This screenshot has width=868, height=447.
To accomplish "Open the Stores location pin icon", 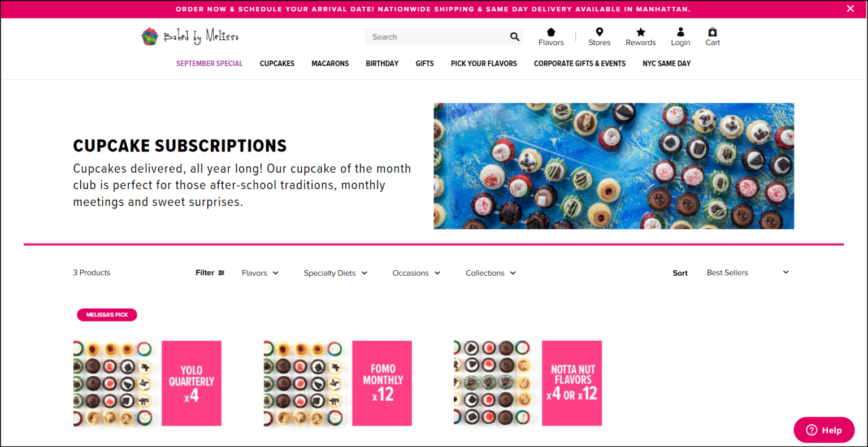I will (599, 32).
